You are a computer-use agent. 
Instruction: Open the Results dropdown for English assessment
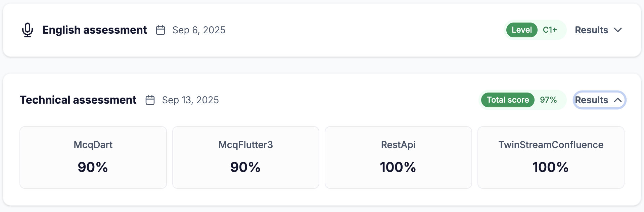click(599, 30)
